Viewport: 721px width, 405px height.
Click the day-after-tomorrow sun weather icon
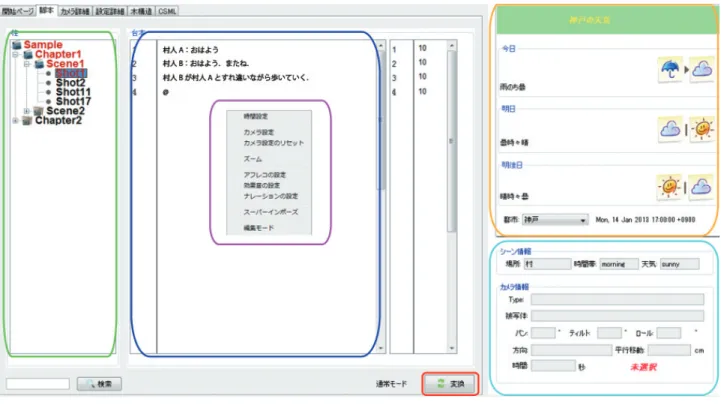(x=669, y=187)
